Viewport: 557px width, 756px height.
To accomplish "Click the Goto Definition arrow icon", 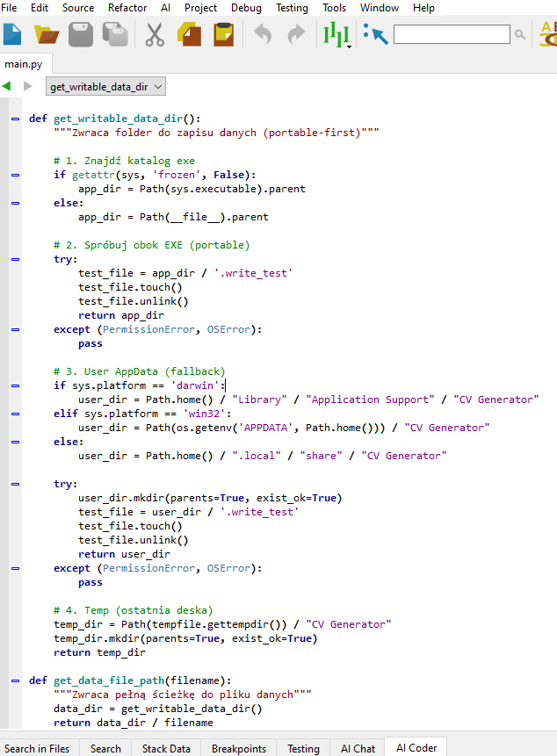I will (x=375, y=35).
